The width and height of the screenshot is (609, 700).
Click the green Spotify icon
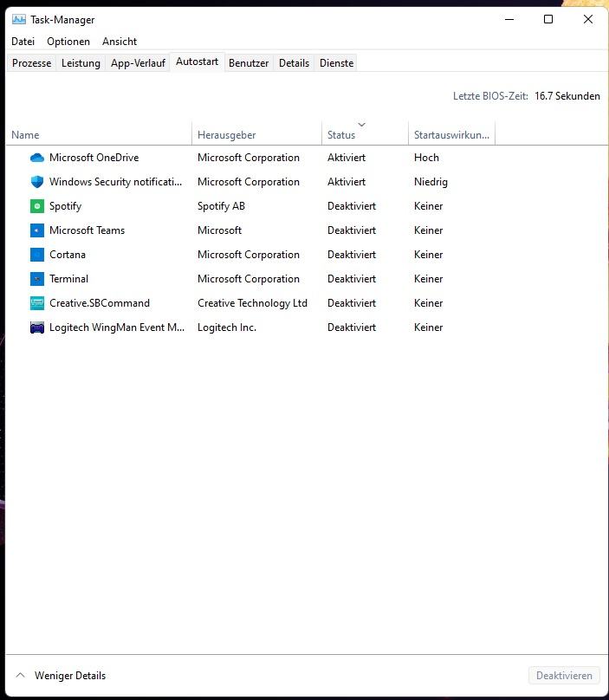point(37,206)
